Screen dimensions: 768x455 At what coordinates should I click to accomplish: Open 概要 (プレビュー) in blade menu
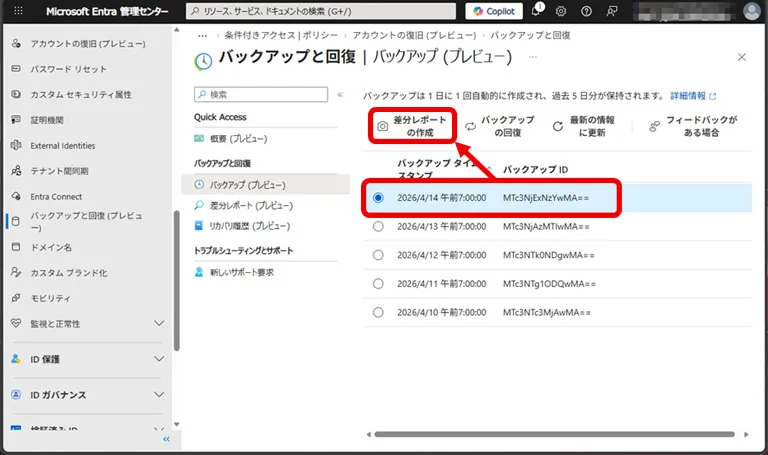239,139
